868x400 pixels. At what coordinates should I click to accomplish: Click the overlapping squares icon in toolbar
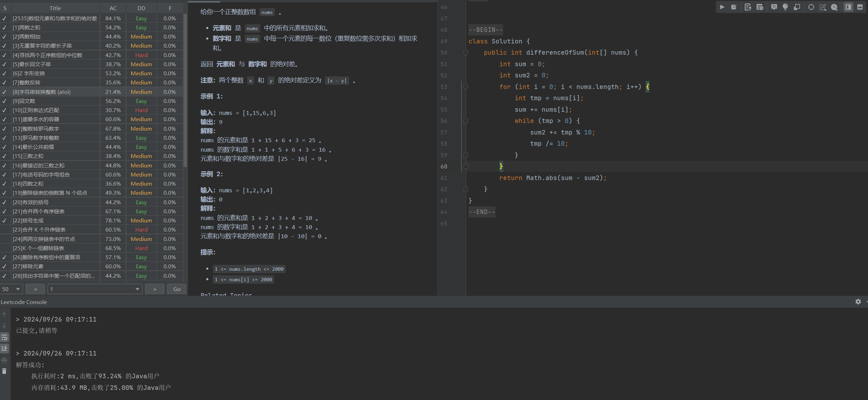[x=797, y=7]
